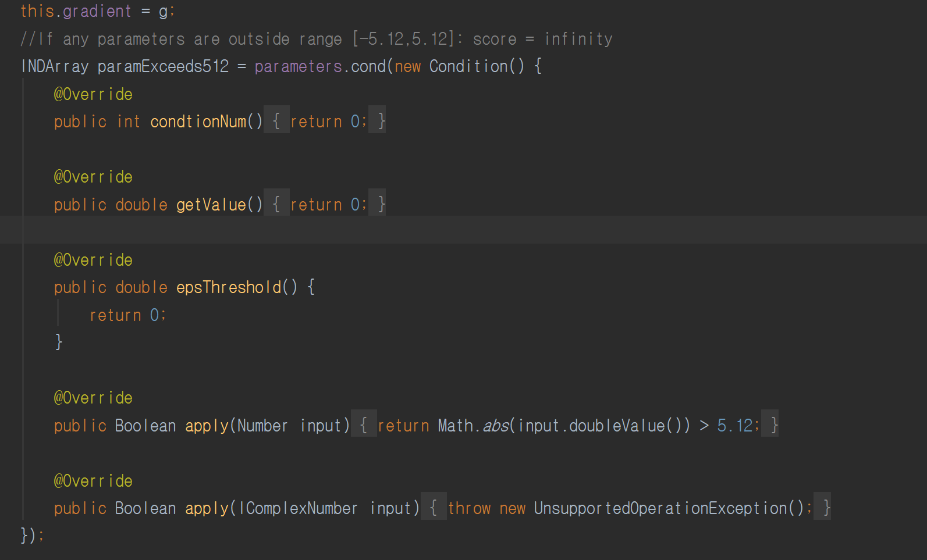The height and width of the screenshot is (560, 927).
Task: Click closing fold brace after 5.12 literal
Action: click(x=773, y=425)
